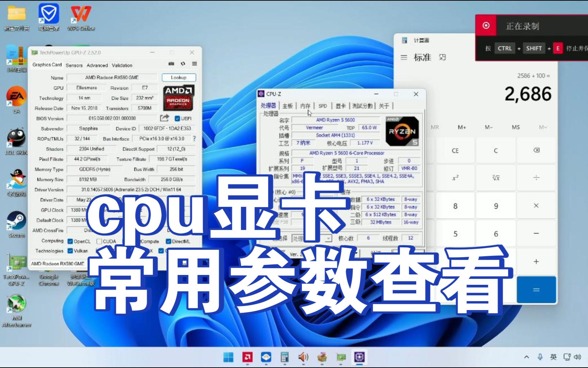This screenshot has width=588, height=368.
Task: Click the 英 input method indicator
Action: click(x=554, y=357)
